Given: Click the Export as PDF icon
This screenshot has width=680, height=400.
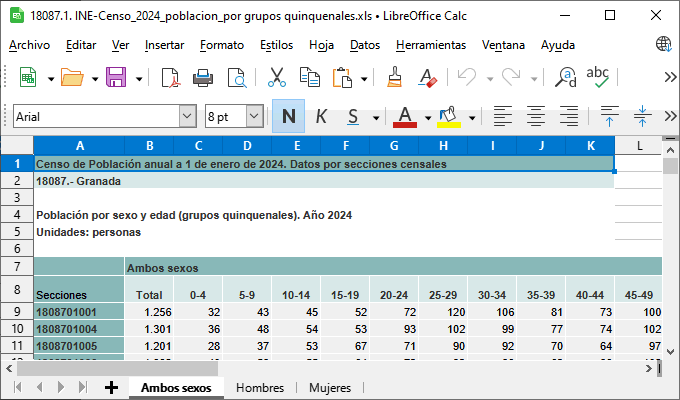Looking at the screenshot, I should coord(170,78).
